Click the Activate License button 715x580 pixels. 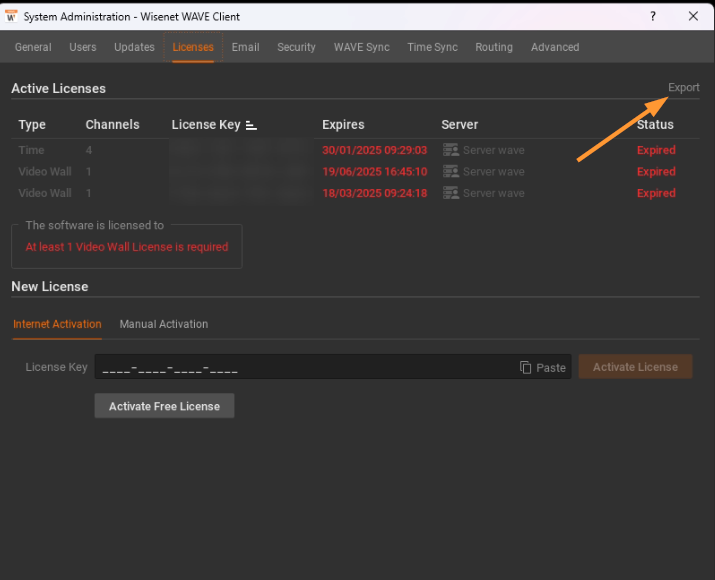(635, 367)
